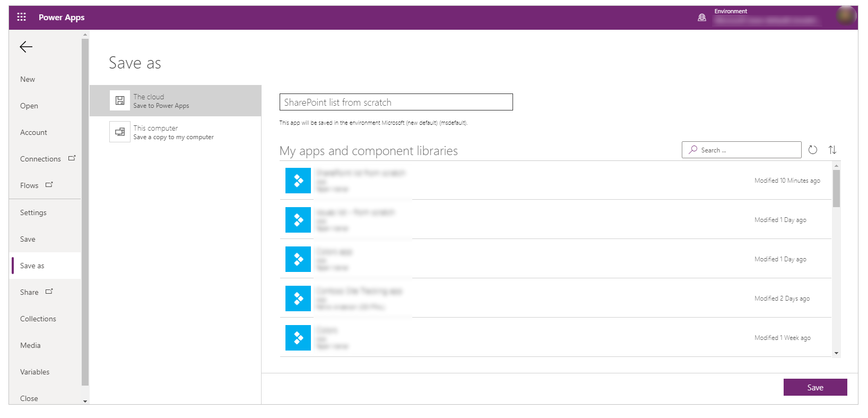Choose The cloud save option

(176, 100)
